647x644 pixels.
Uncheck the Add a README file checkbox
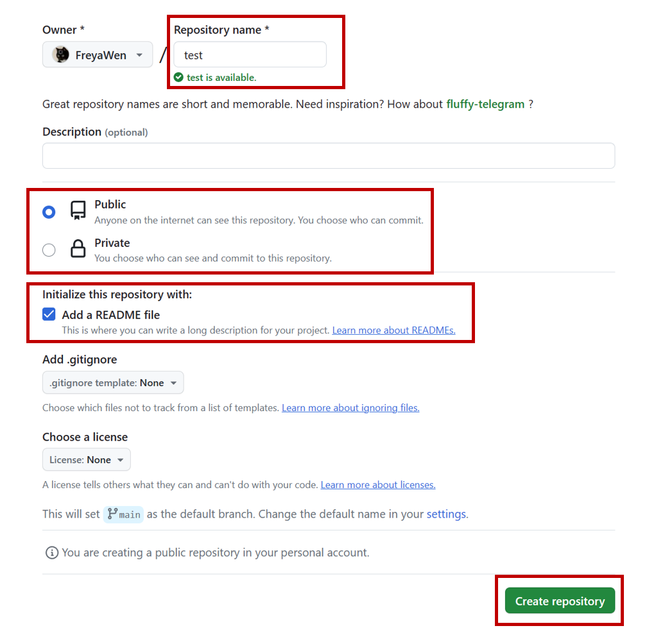[x=49, y=315]
